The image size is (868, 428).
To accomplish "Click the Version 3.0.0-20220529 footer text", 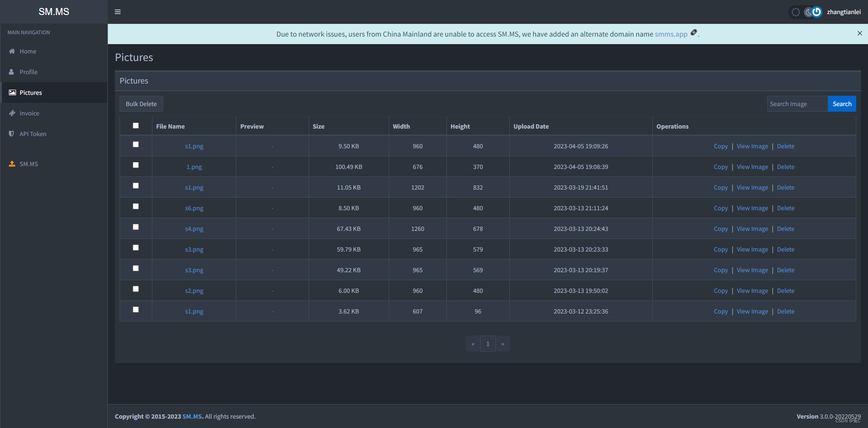I will click(x=829, y=417).
